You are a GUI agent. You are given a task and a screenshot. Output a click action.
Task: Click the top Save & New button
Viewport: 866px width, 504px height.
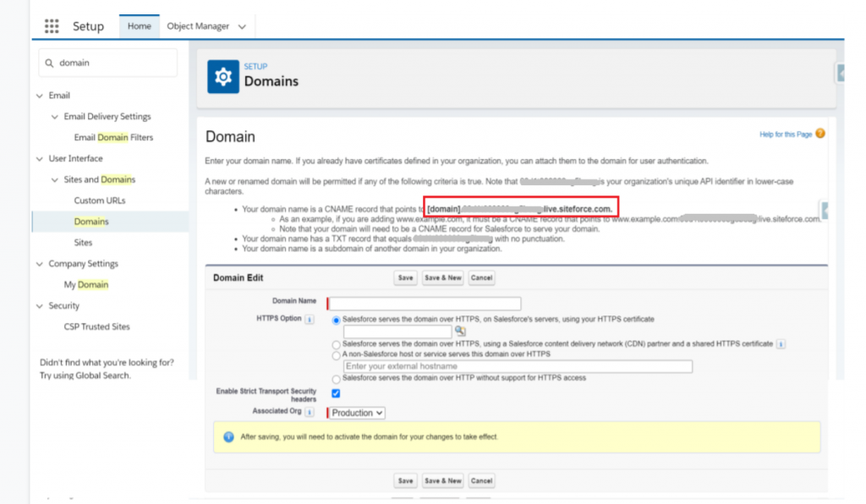[443, 278]
